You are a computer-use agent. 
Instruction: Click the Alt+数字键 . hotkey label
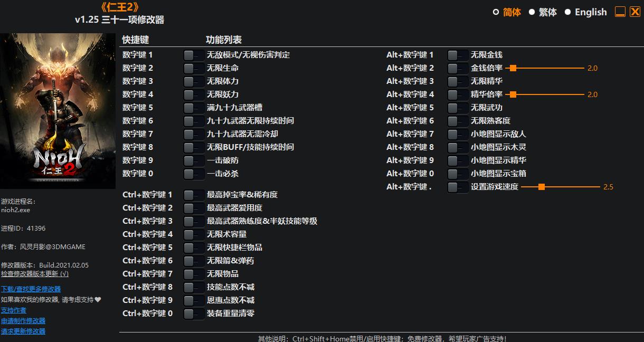[x=409, y=187]
